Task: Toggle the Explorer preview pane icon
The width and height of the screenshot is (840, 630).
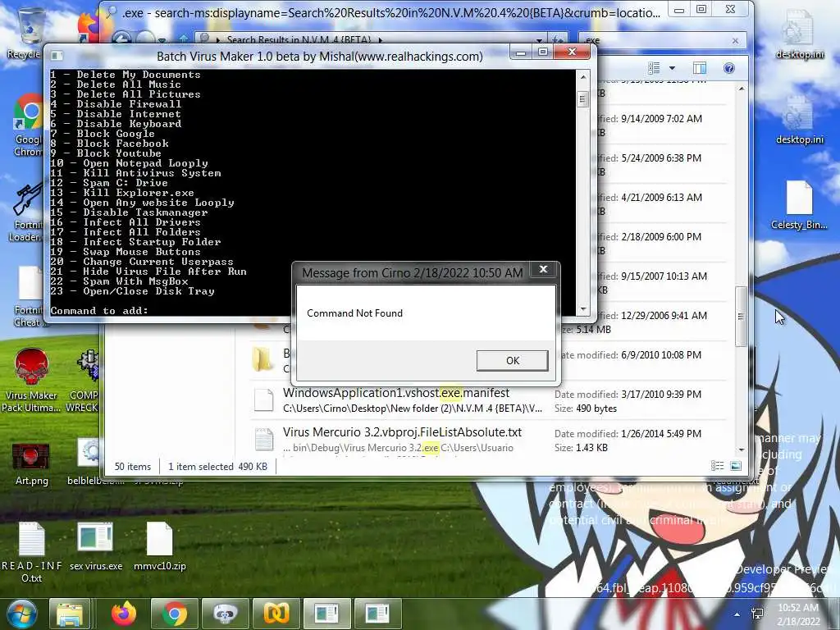Action: pyautogui.click(x=700, y=68)
